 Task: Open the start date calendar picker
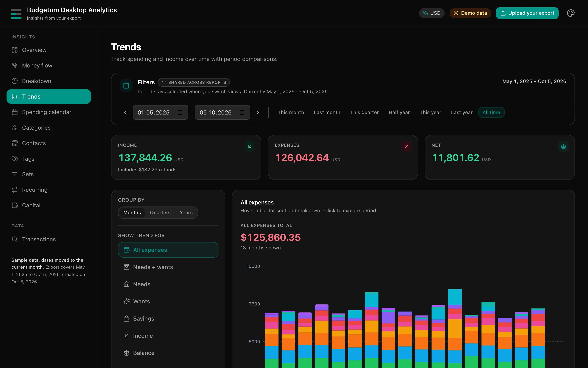pos(180,112)
